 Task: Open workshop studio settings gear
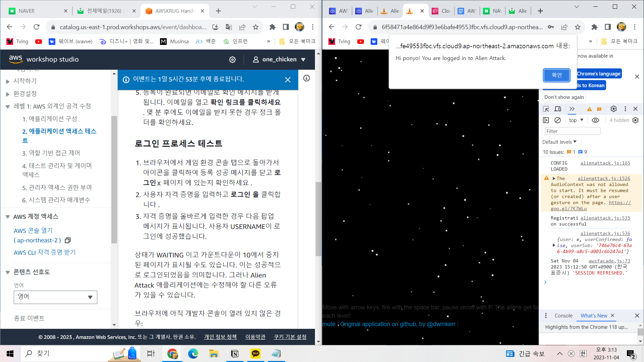point(232,60)
